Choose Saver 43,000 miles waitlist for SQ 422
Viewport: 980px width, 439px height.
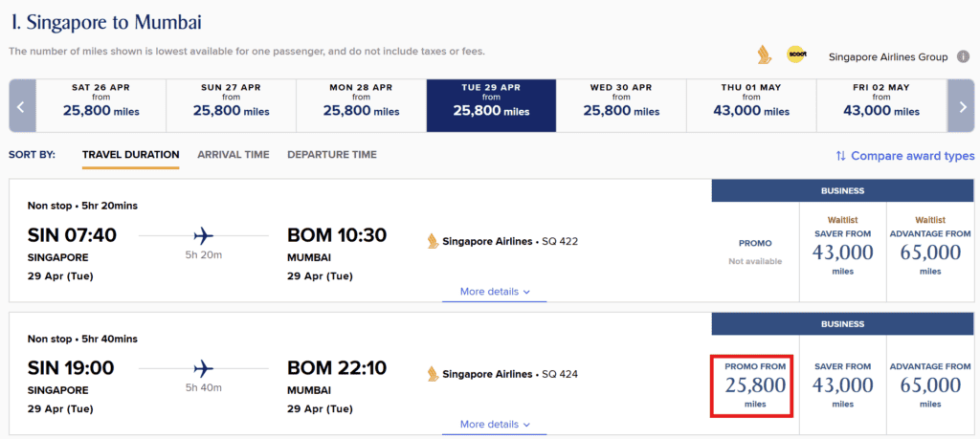click(x=842, y=246)
